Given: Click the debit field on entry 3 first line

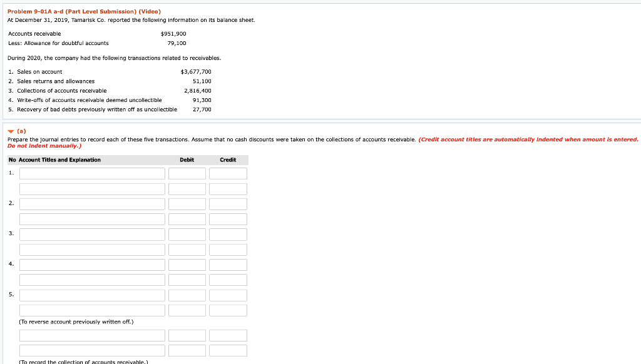Looking at the screenshot, I should pyautogui.click(x=187, y=235).
